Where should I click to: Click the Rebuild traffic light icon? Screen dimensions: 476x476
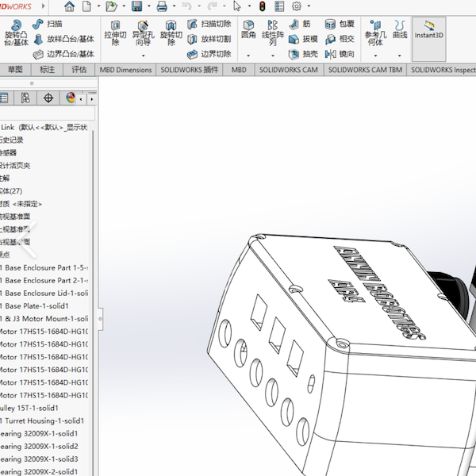[x=262, y=6]
